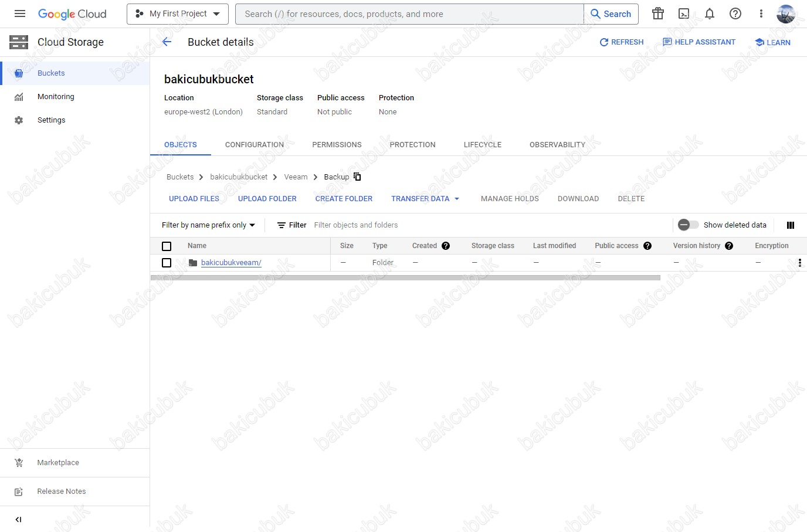Screen dimensions: 807x532
Task: Click the Monitoring chart icon
Action: [x=19, y=97]
